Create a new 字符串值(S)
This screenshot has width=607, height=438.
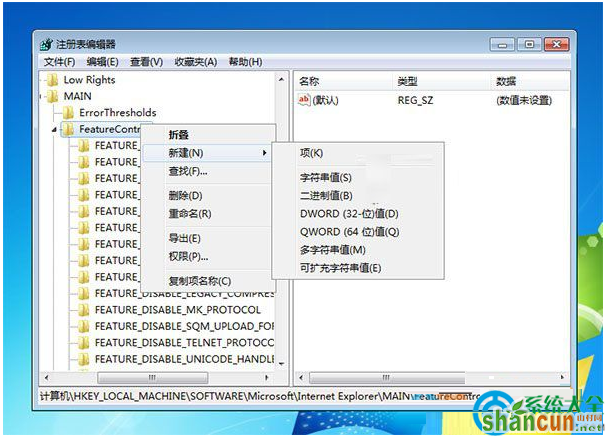click(358, 178)
